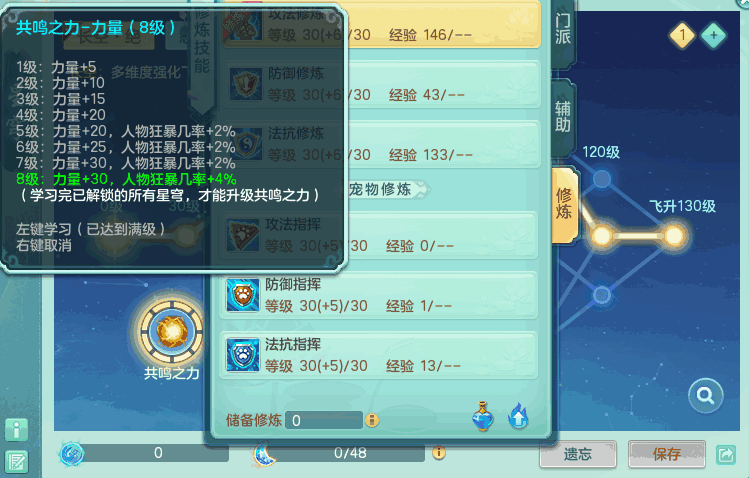
Task: Click the info icon beside the 0/48 bar
Action: pos(439,452)
